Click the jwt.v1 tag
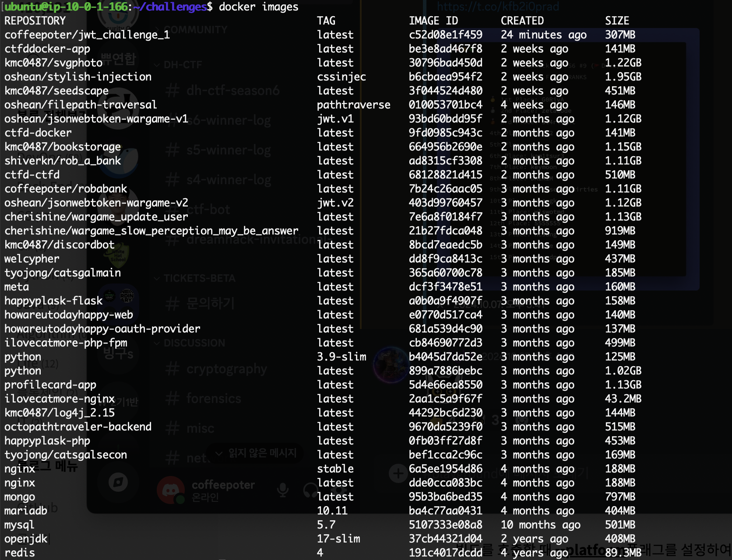732x560 pixels. [x=335, y=119]
